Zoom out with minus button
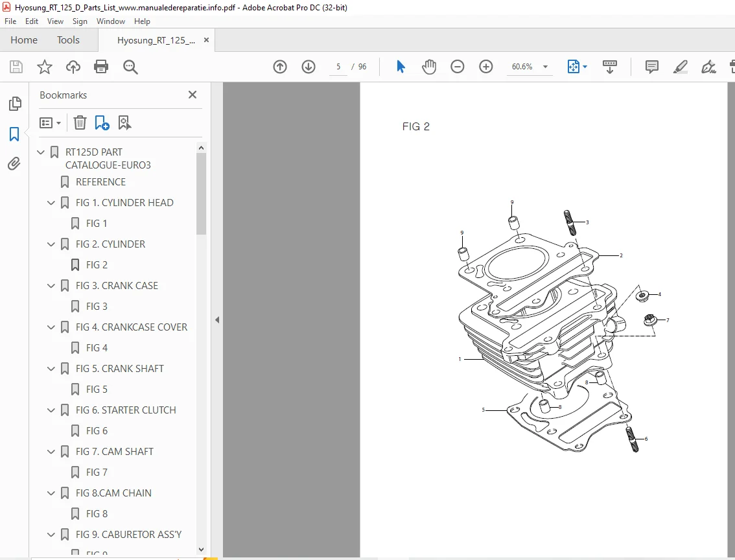 coord(458,67)
